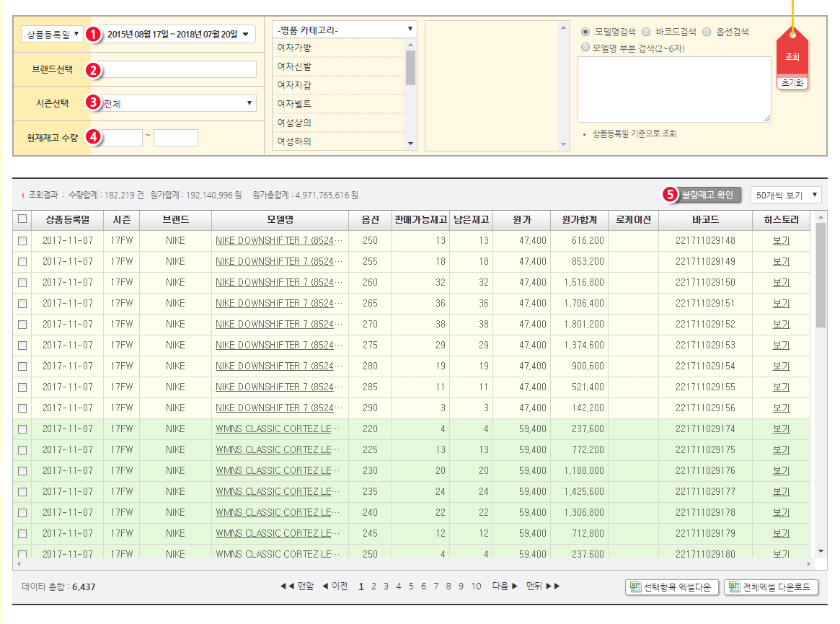Image resolution: width=840 pixels, height=624 pixels.
Task: Click the 모델명 column header
Action: click(x=280, y=220)
